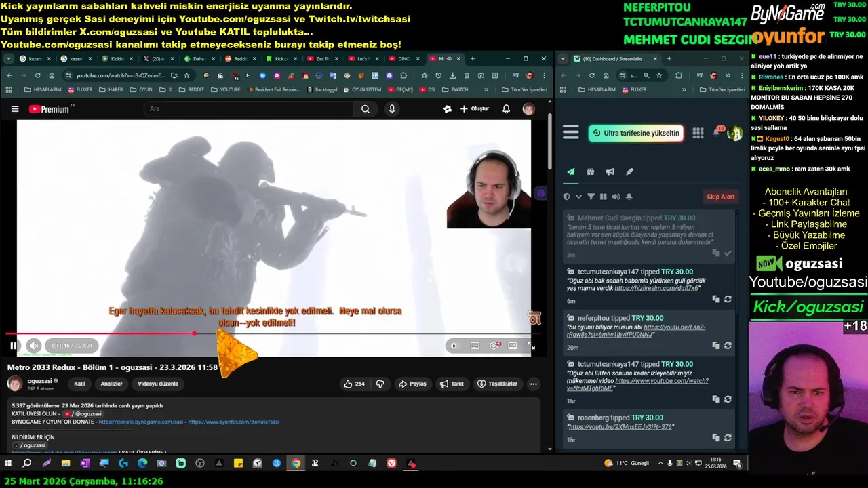Toggle autoplay switch in YouTube player
The width and height of the screenshot is (868, 488).
click(454, 346)
